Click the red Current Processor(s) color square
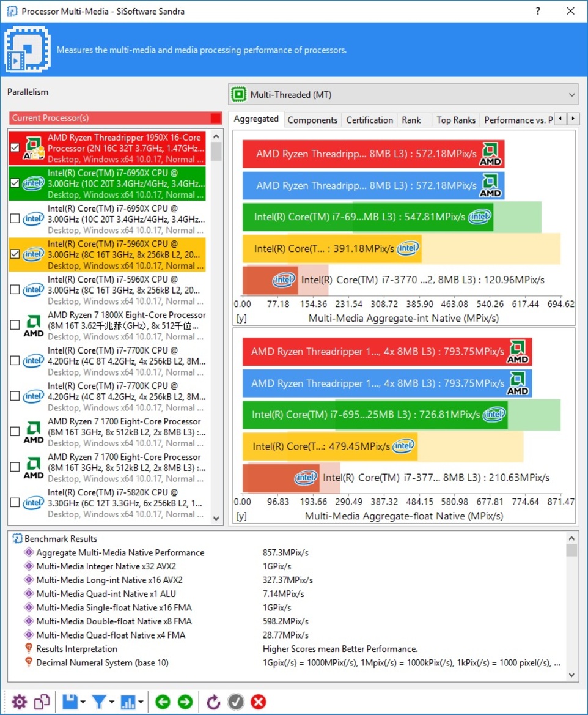Viewport: 588px width, 715px height. (x=216, y=118)
